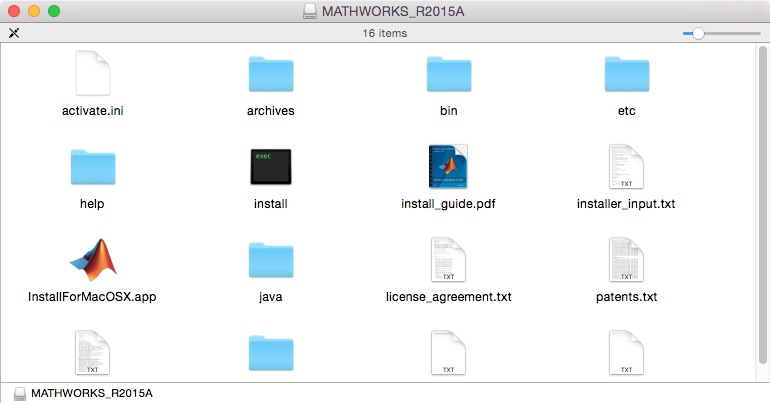The image size is (770, 405).
Task: Click the InstallForMacOSX.app name label
Action: pos(92,297)
